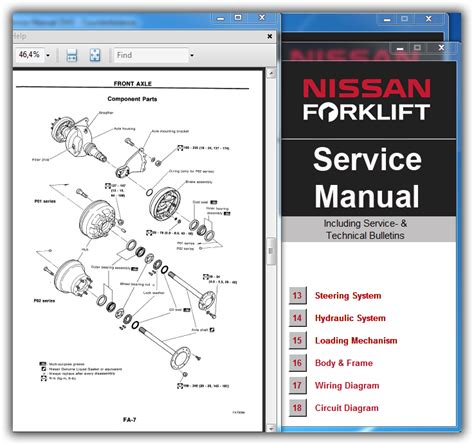Click the Including Service- & Technical Bulletins text

tap(365, 229)
